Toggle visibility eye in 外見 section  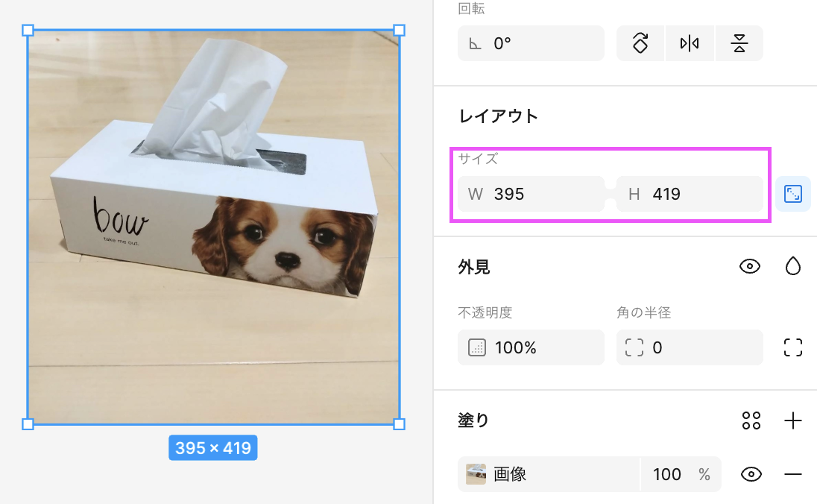click(x=750, y=266)
